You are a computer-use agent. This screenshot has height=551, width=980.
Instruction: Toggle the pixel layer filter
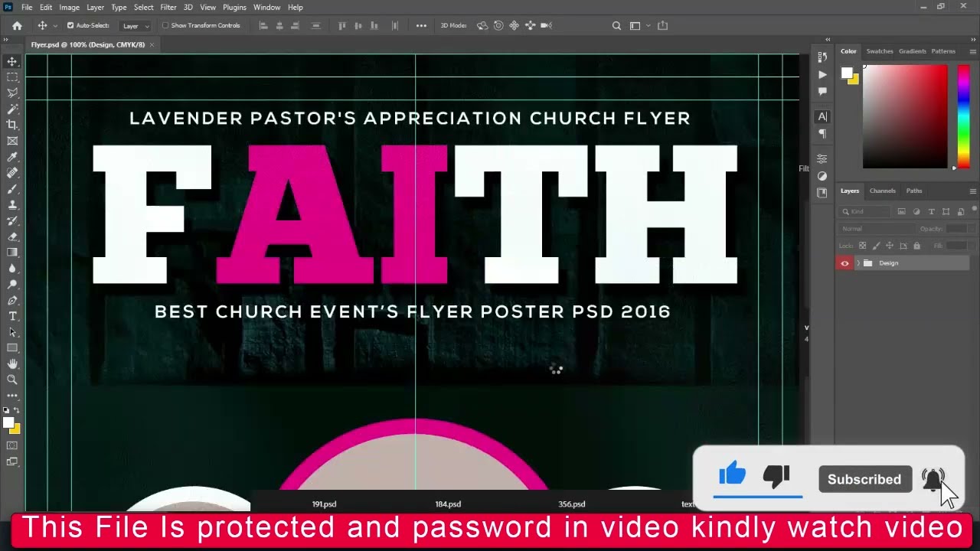(902, 211)
